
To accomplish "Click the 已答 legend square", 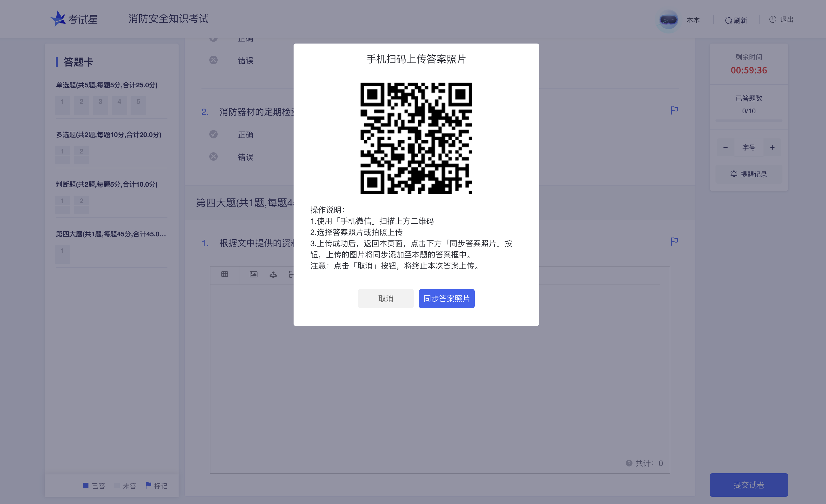I will coord(85,486).
